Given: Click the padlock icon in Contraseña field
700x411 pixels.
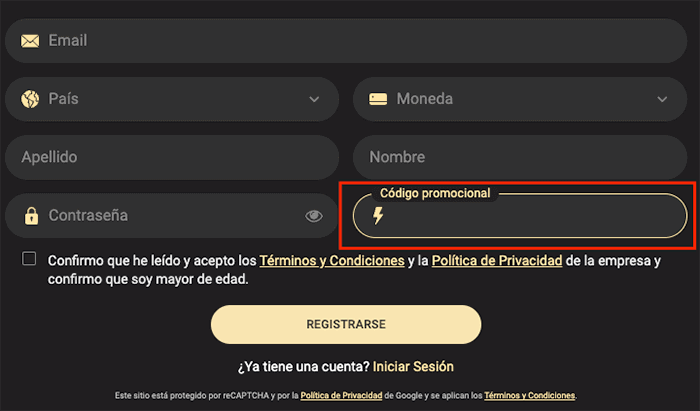Looking at the screenshot, I should coord(31,215).
